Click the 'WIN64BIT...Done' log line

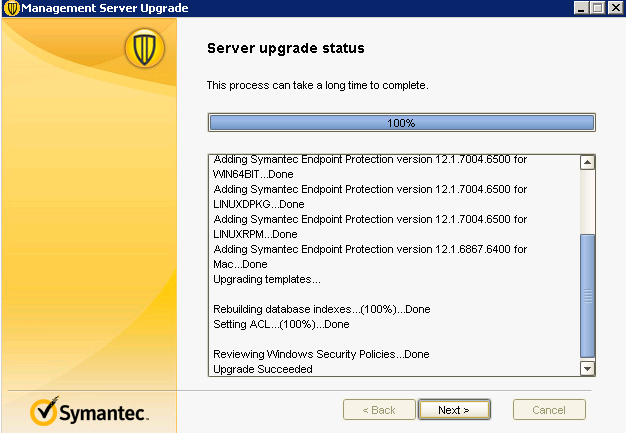(x=253, y=174)
